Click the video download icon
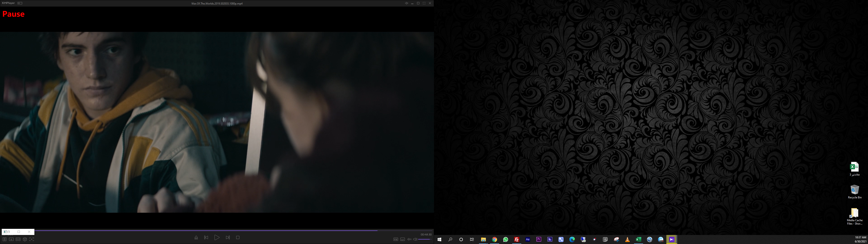This screenshot has width=868, height=244. pos(11,239)
